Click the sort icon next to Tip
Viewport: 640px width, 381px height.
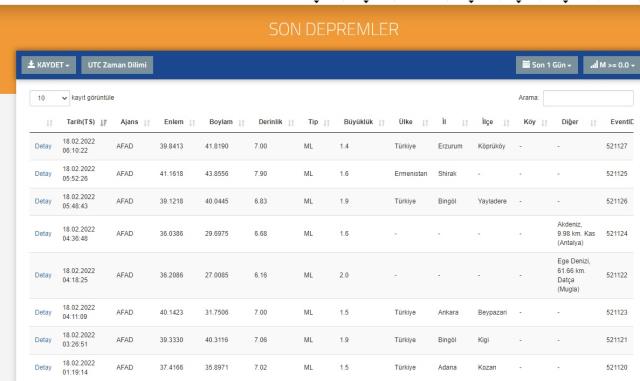(327, 123)
